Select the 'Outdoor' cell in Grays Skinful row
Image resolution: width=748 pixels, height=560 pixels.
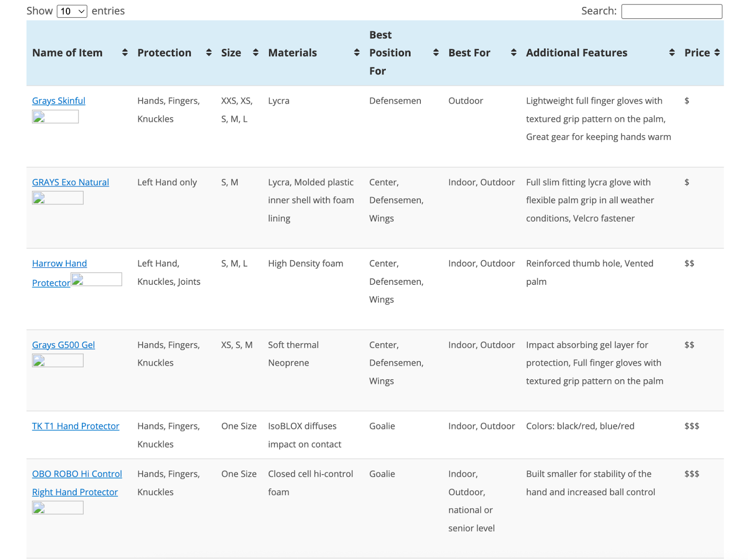click(466, 101)
